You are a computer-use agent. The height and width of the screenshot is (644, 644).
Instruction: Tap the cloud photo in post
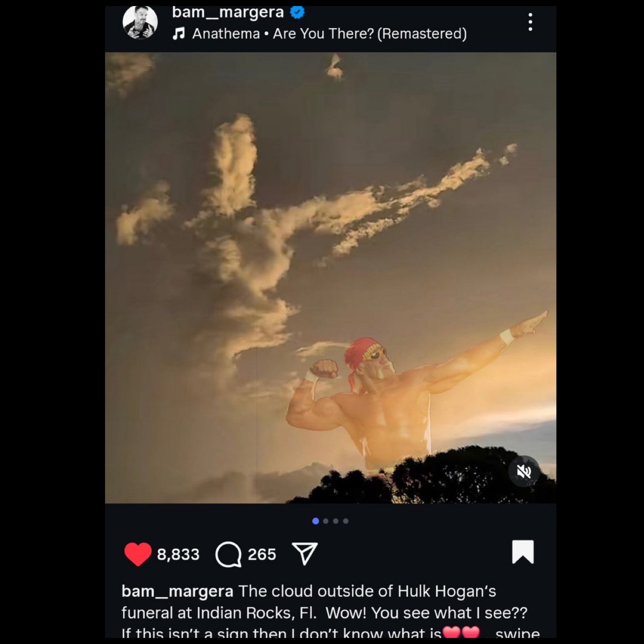[330, 278]
